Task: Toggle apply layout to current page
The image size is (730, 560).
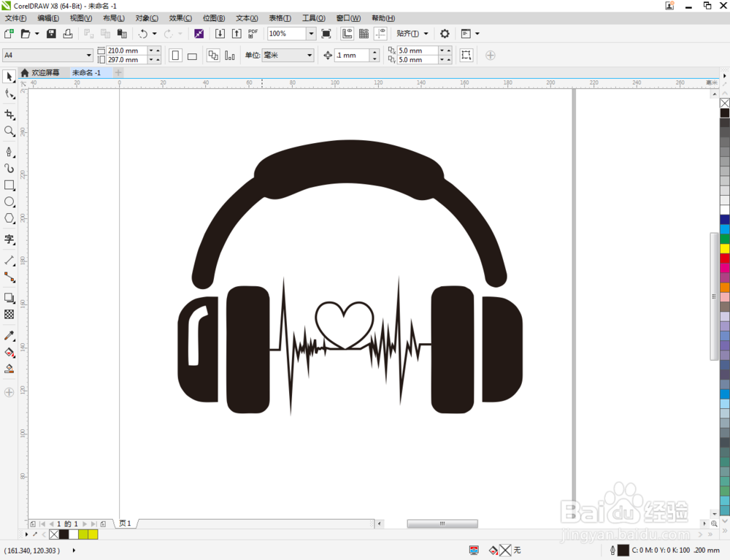Action: click(x=229, y=55)
